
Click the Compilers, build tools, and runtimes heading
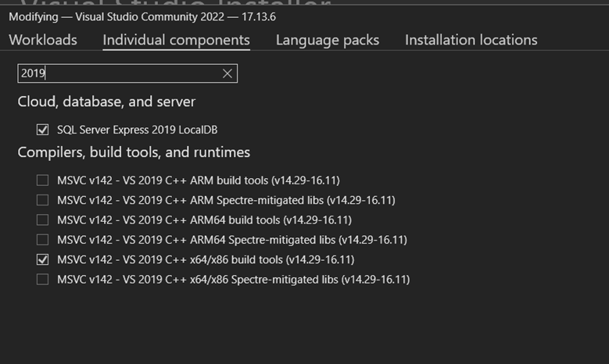[134, 152]
